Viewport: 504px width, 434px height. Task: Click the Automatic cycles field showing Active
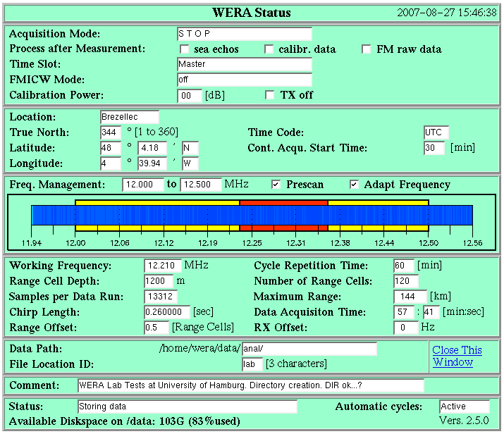(x=464, y=407)
